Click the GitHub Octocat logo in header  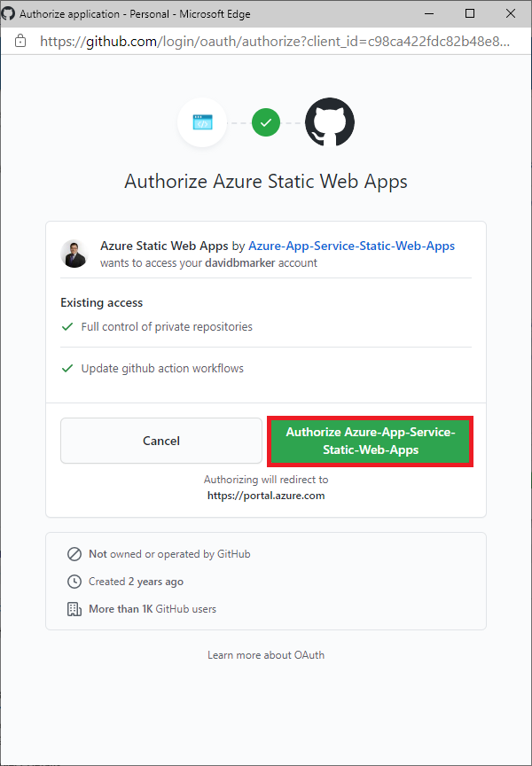pos(330,122)
